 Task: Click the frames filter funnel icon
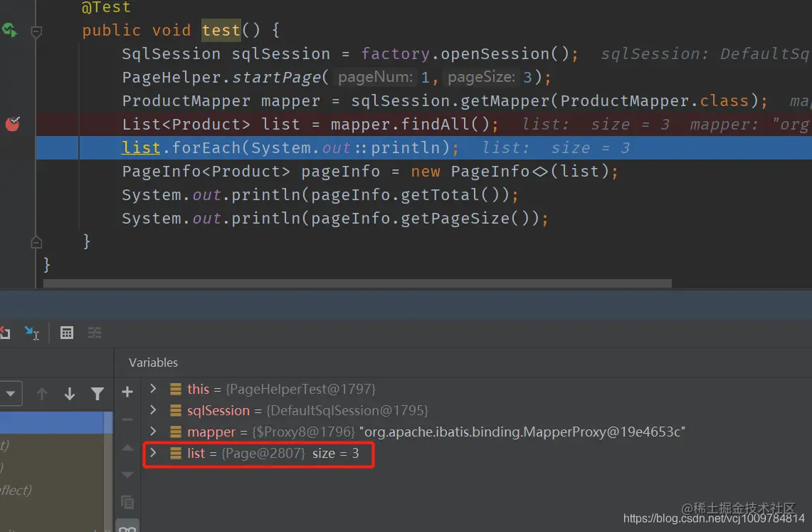coord(97,395)
